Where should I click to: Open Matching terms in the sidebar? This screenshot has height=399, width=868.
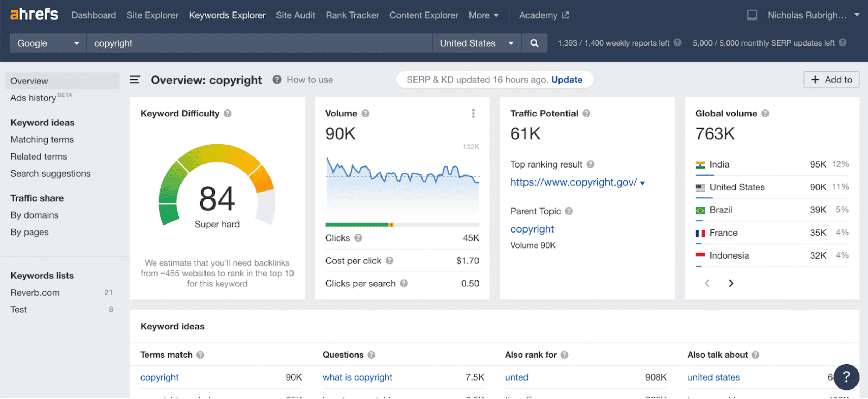42,139
